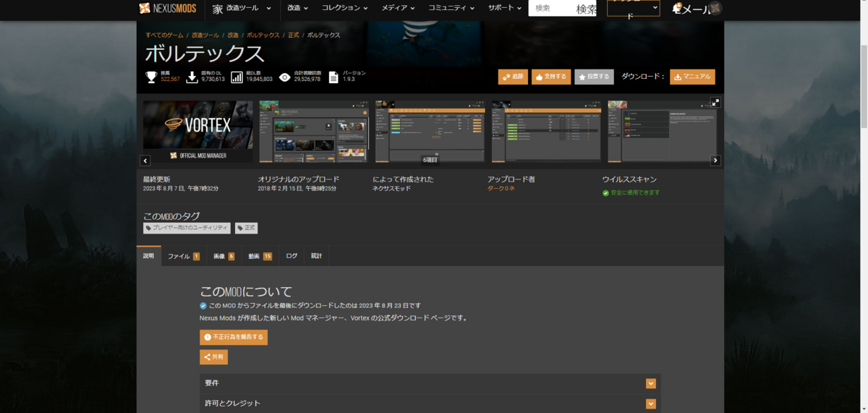Click 安全に使用できます virus status text
868x413 pixels.
pos(636,193)
